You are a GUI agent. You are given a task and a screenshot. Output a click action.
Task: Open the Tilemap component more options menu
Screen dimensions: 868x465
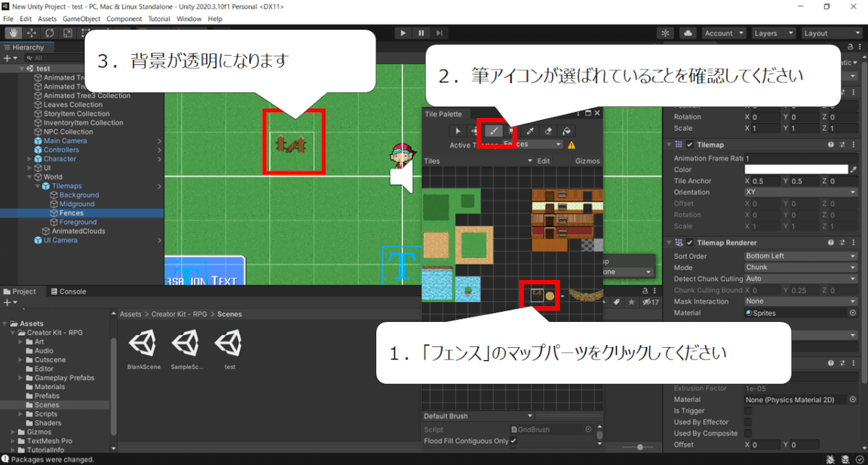pos(854,145)
